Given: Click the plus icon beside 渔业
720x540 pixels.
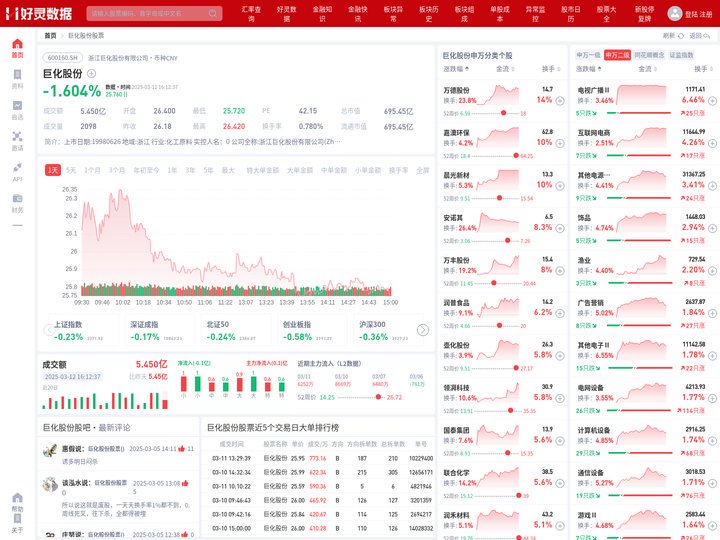Looking at the screenshot, I should [712, 271].
